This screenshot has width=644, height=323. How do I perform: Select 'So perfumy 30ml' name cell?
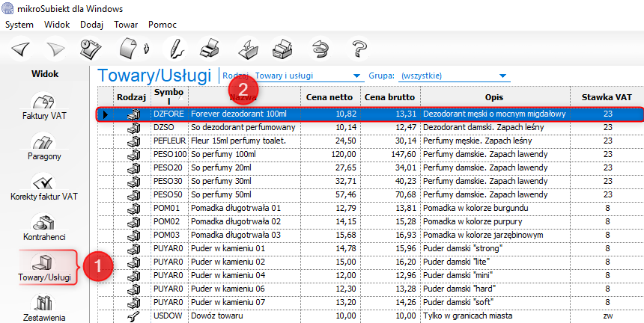[244, 182]
